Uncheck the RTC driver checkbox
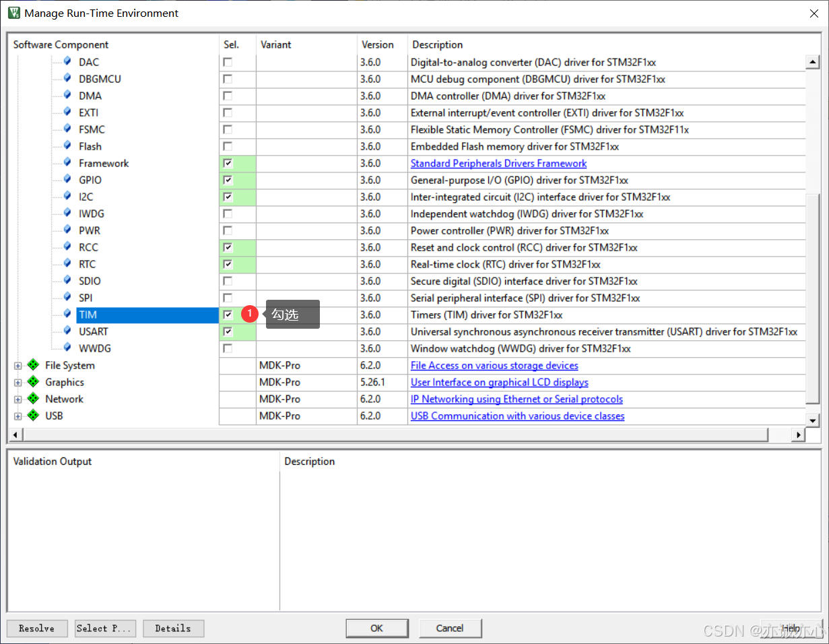 228,264
